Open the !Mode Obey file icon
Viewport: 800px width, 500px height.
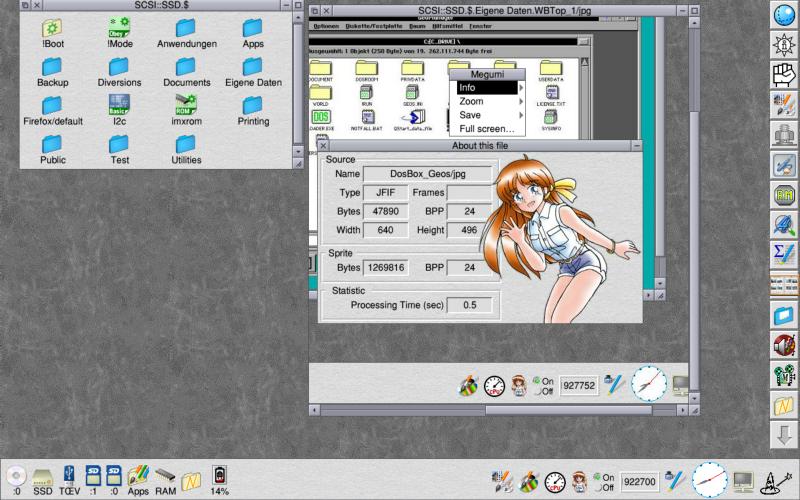[118, 29]
